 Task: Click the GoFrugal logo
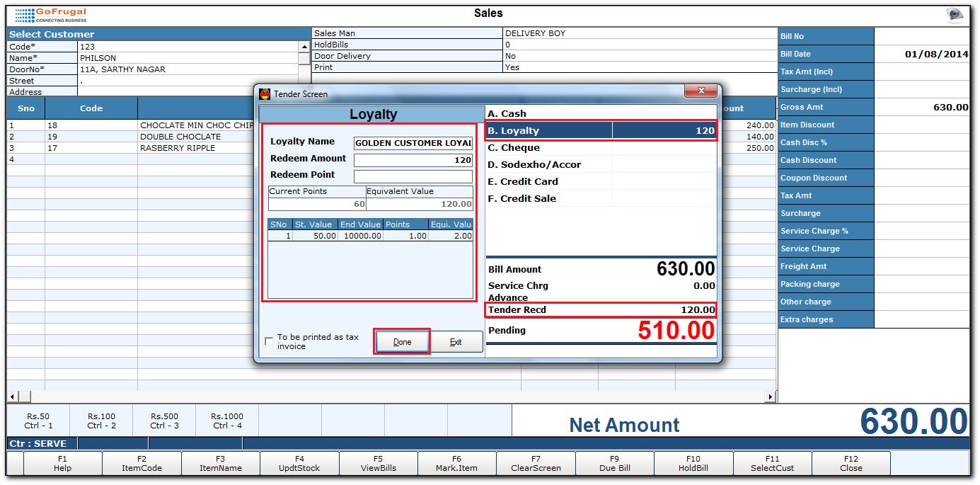(x=50, y=14)
